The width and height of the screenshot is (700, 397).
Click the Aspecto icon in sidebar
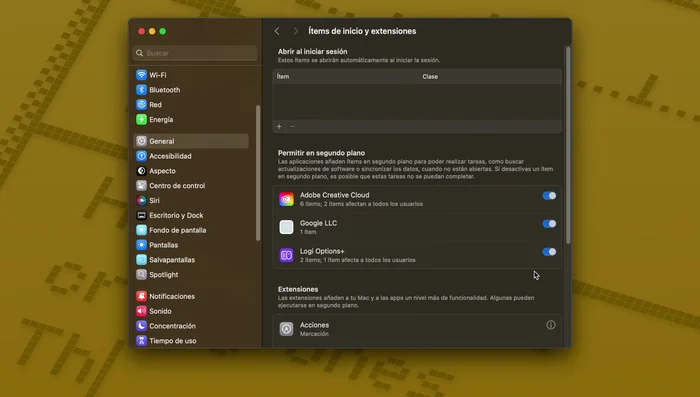(x=142, y=171)
